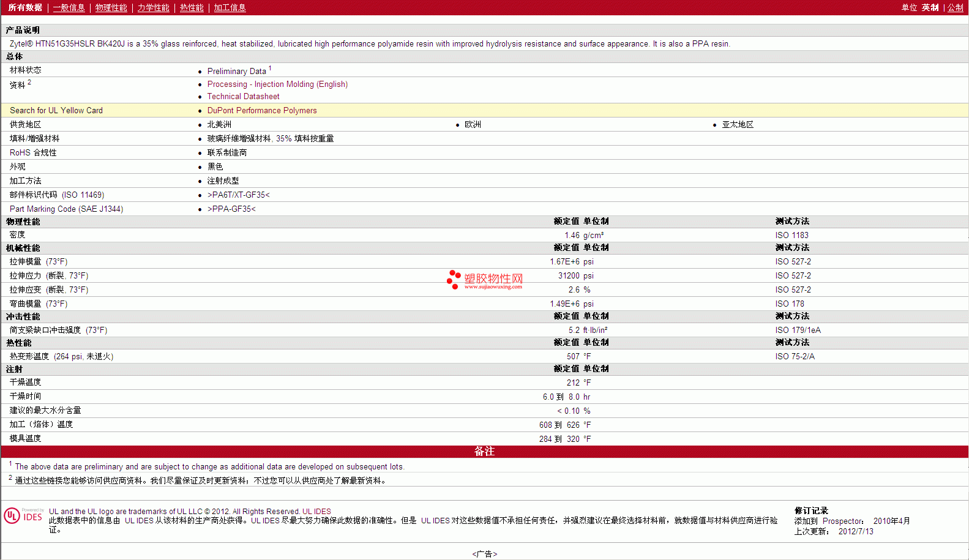Click the tensile stress value 31200

[569, 276]
